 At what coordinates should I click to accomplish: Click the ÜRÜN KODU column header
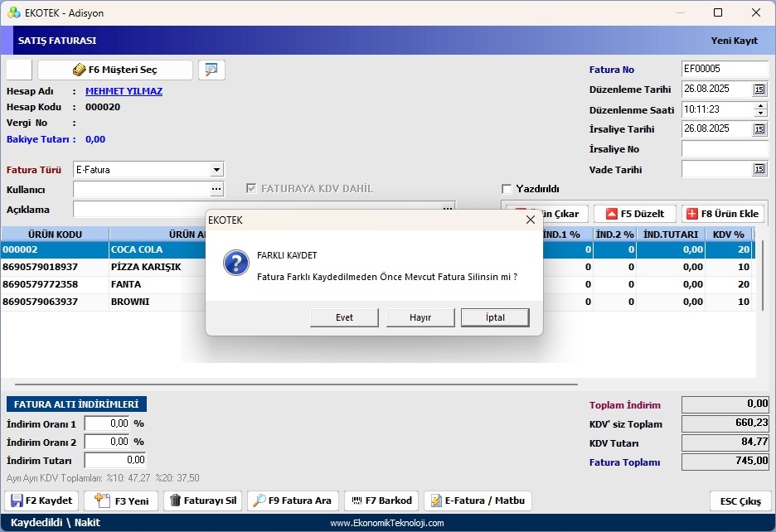point(55,234)
